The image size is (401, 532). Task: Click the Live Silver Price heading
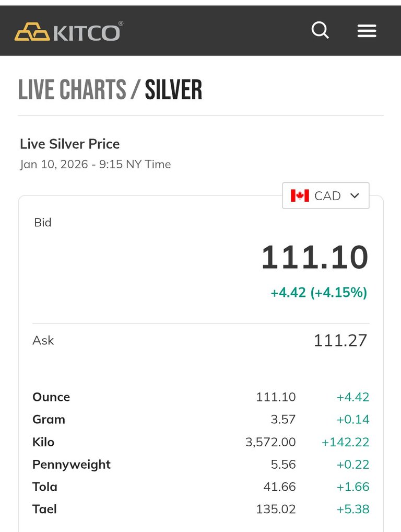click(70, 144)
